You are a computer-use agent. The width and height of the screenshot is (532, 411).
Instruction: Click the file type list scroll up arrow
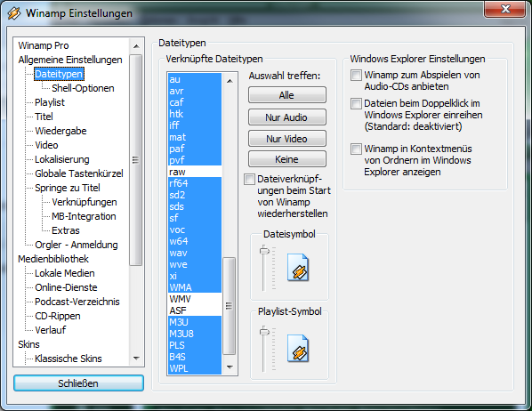230,81
